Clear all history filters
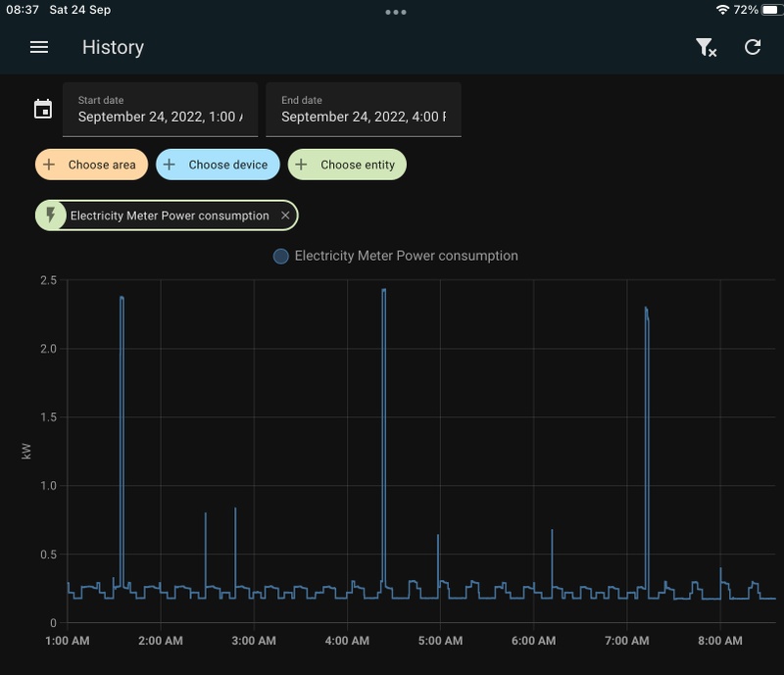Viewport: 784px width, 675px height. (x=706, y=47)
